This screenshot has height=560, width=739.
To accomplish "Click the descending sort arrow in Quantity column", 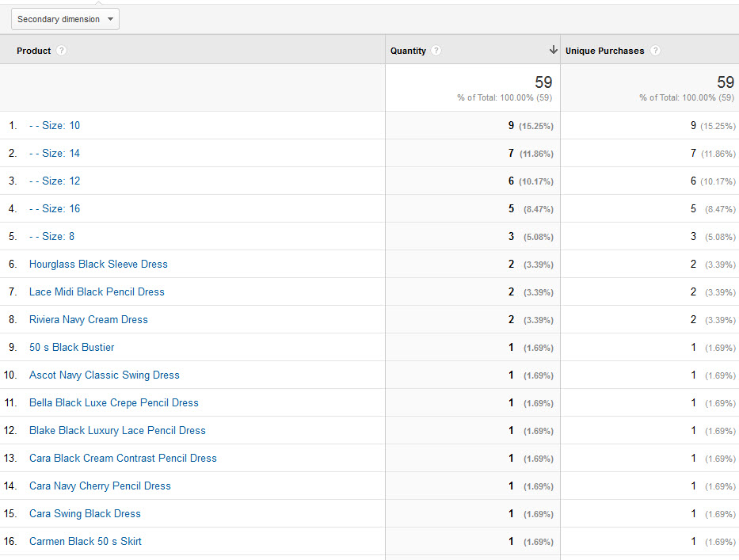I will 553,51.
